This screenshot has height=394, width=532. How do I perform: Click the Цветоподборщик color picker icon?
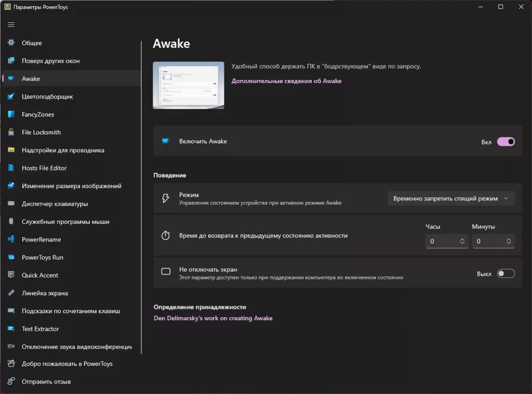pos(11,97)
